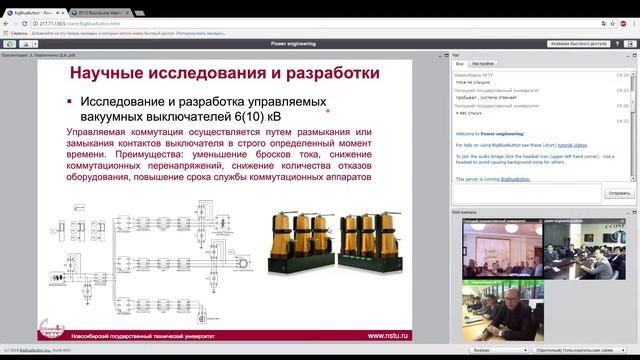Click the chat scrollbar down arrow

[x=633, y=179]
